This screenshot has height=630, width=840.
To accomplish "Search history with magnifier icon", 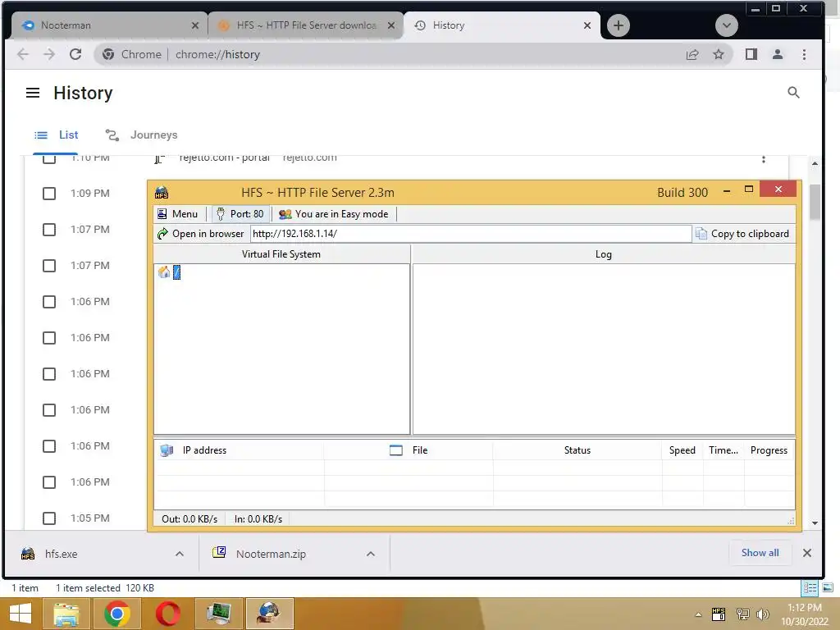I will coord(793,93).
